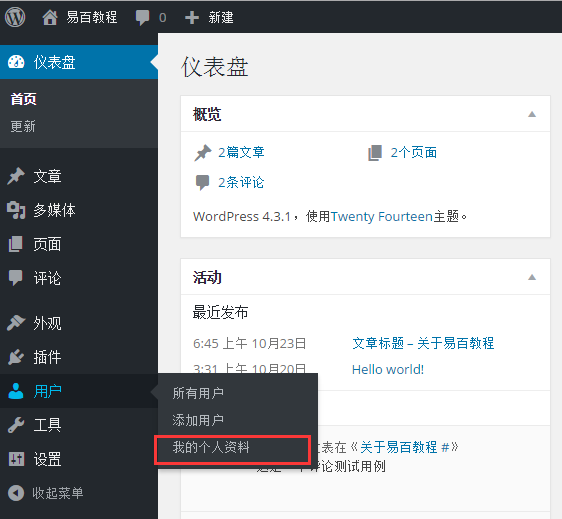Open 多媒体 media icon in sidebar

[16, 210]
